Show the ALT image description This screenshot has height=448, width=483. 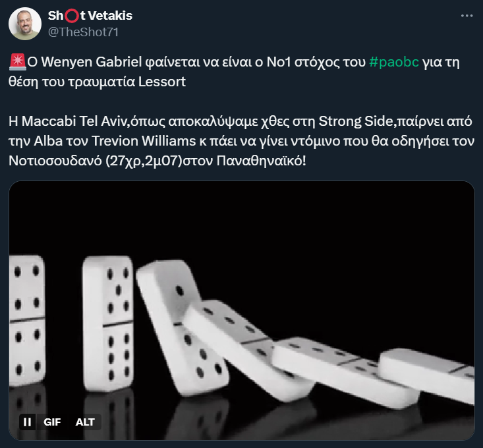[x=85, y=422]
